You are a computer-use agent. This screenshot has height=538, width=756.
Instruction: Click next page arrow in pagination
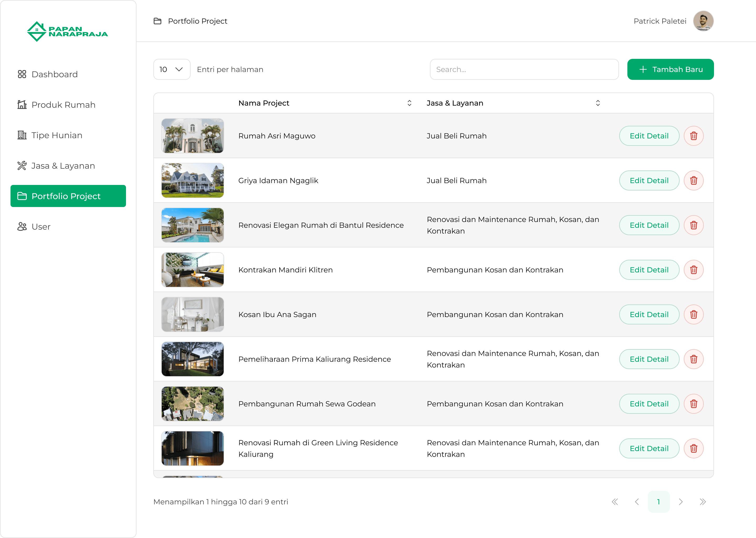coord(681,501)
